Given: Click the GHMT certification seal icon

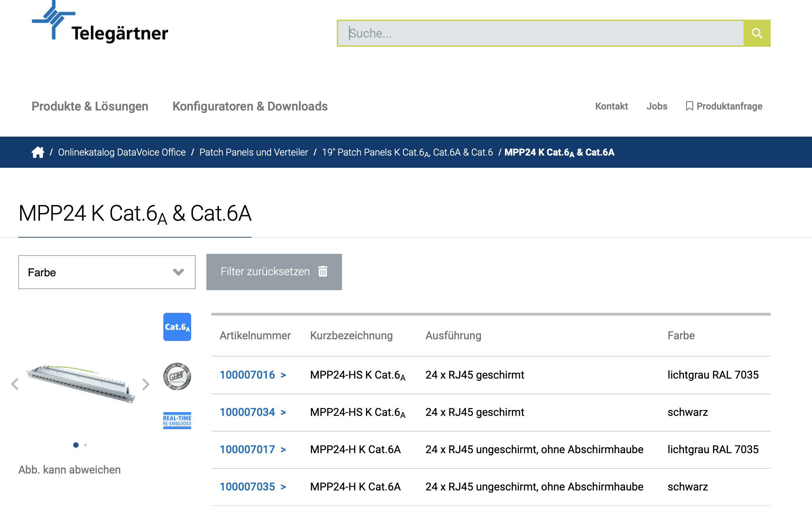Looking at the screenshot, I should coord(177,376).
